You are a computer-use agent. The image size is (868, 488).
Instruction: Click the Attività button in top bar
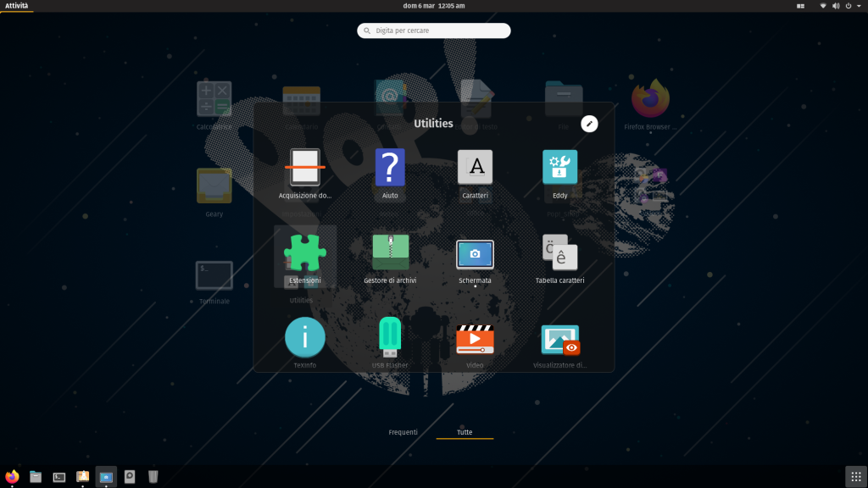click(17, 6)
